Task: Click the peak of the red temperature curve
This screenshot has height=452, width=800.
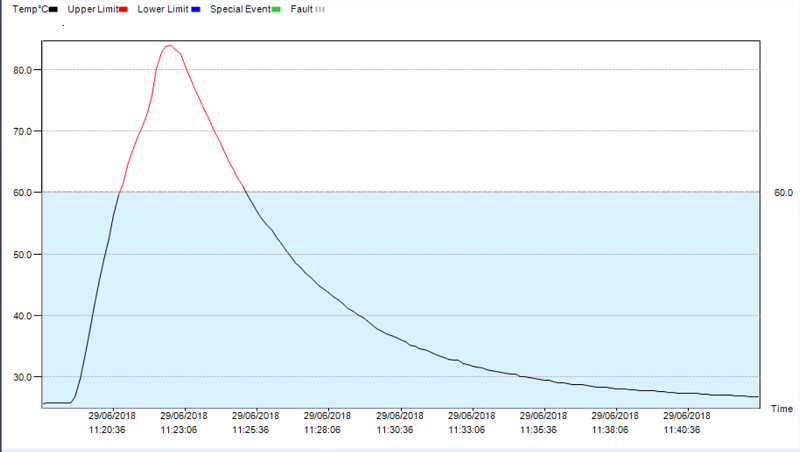Action: [x=168, y=45]
